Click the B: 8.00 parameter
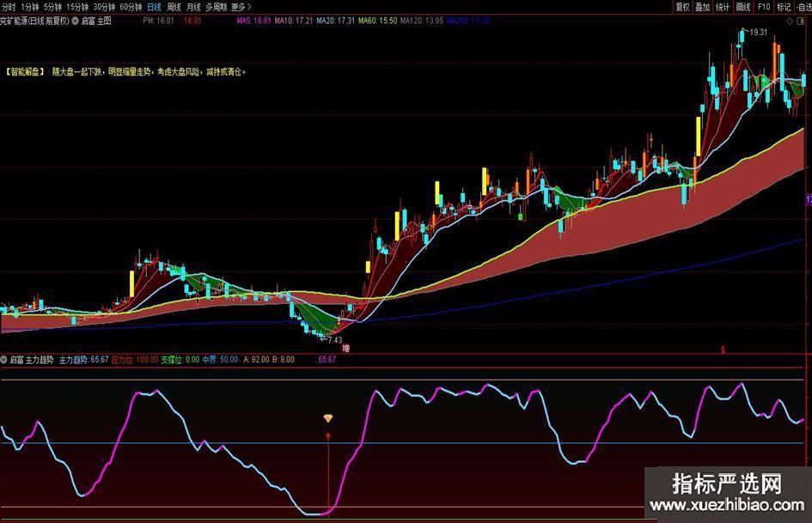The height and width of the screenshot is (523, 812). (284, 359)
